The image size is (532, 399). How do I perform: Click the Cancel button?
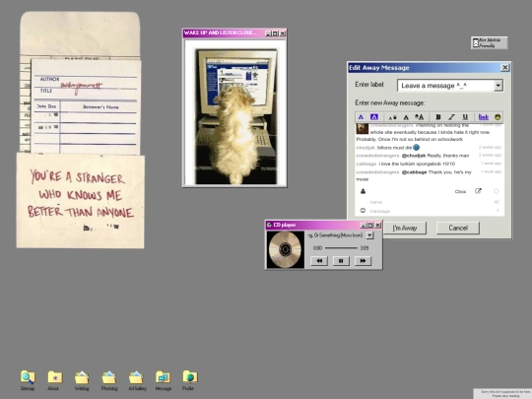click(458, 228)
